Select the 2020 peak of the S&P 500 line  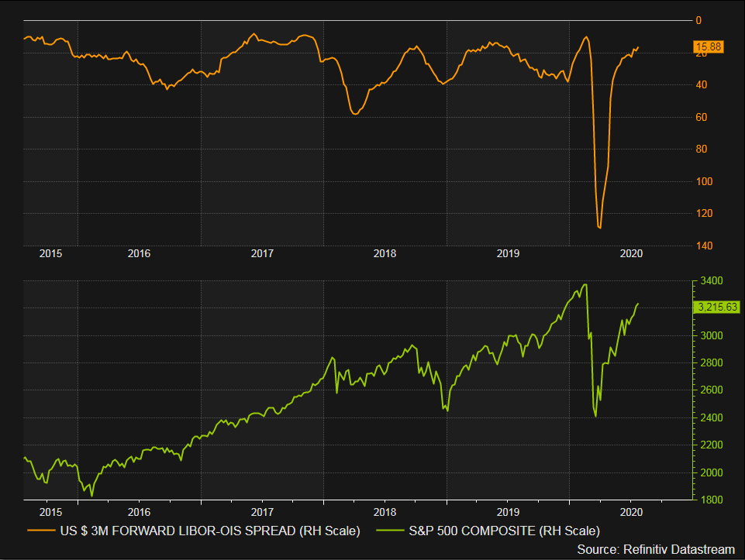pos(587,284)
